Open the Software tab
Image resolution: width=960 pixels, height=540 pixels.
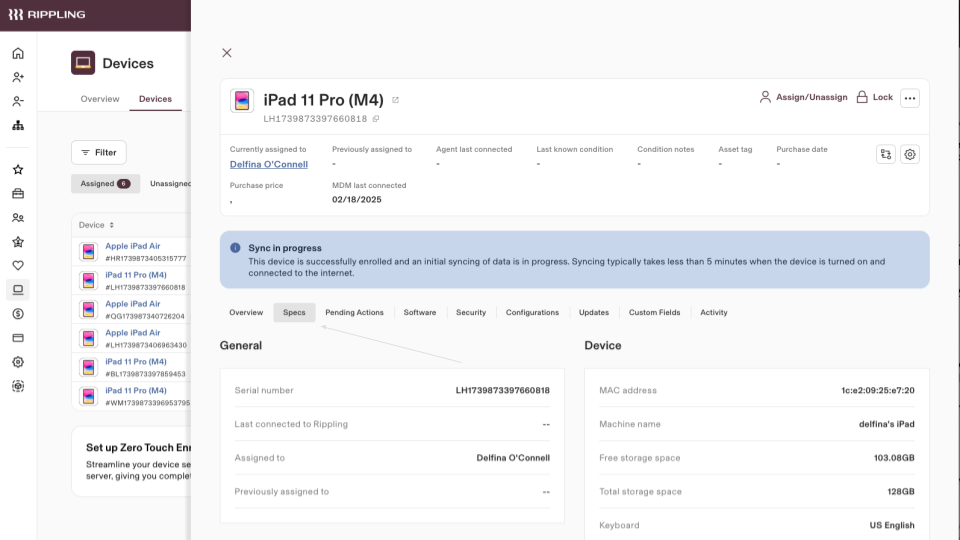tap(420, 312)
